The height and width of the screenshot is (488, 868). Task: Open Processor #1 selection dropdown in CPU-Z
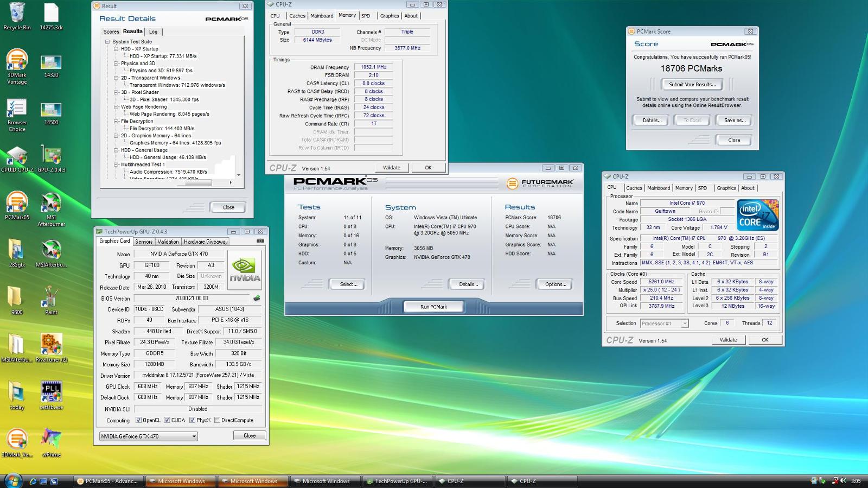pyautogui.click(x=664, y=323)
